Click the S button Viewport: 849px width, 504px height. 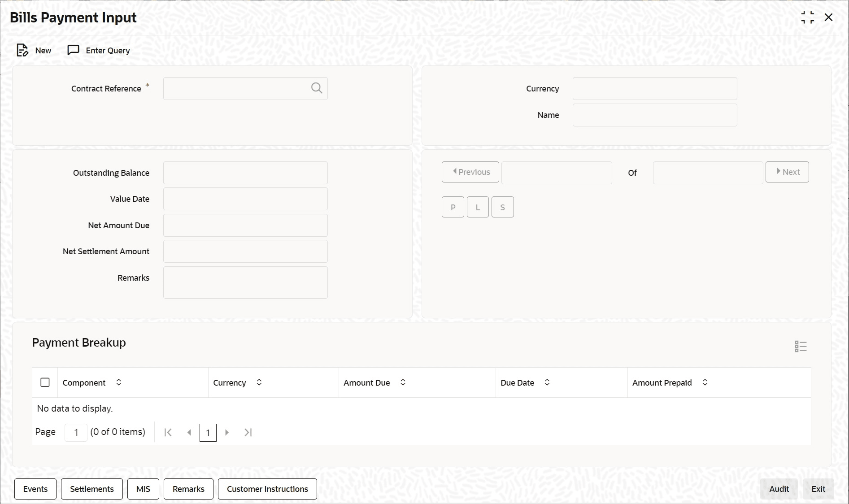pos(503,207)
